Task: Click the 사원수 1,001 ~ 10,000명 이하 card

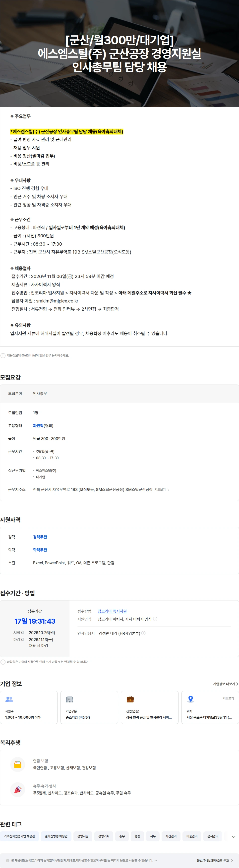Action: 29,707
